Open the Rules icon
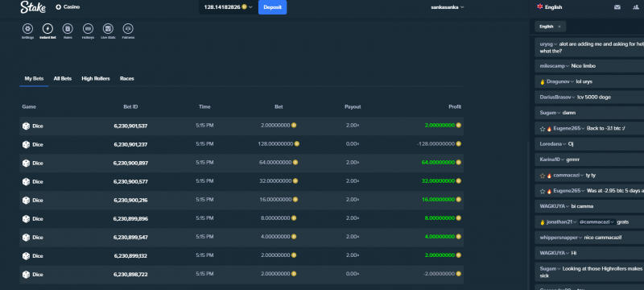This screenshot has width=644, height=290. [x=68, y=29]
